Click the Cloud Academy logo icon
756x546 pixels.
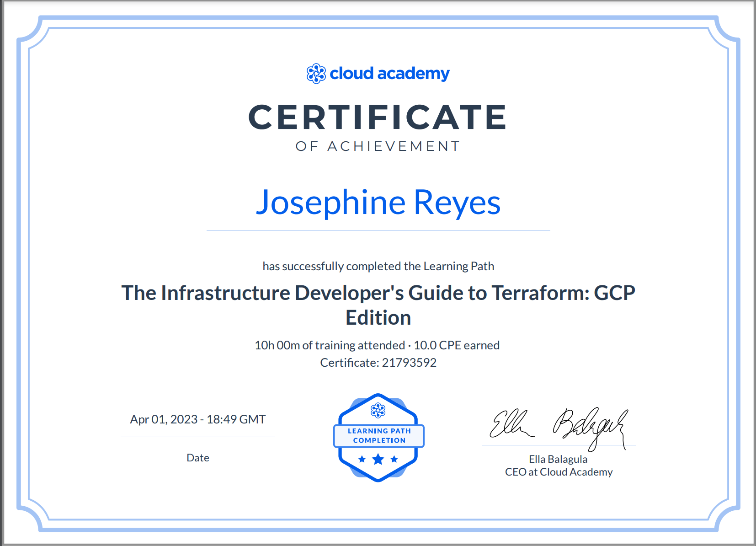coord(316,74)
